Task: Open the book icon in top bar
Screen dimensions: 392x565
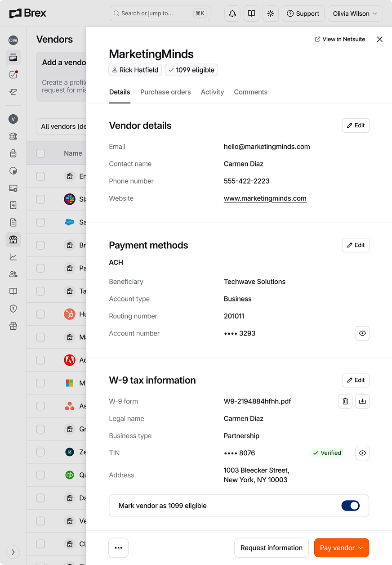Action: tap(251, 13)
